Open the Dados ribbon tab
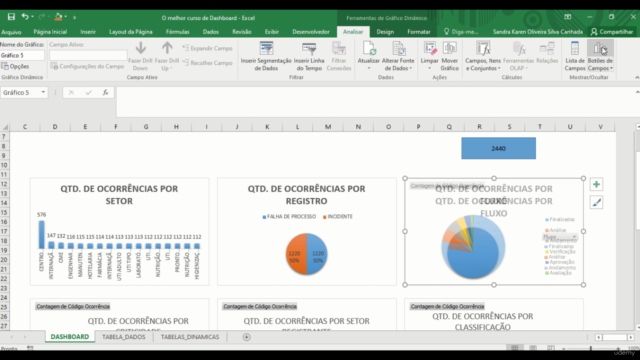This screenshot has height=360, width=640. tap(211, 32)
